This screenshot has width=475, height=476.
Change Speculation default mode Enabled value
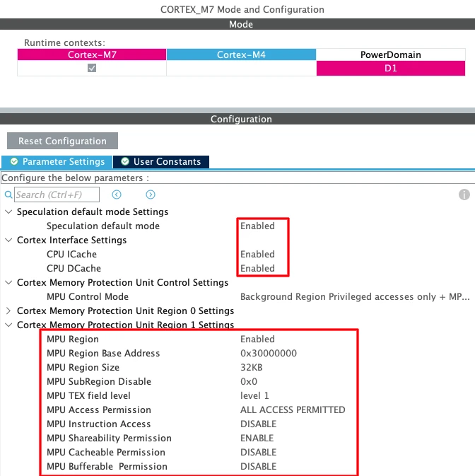257,226
